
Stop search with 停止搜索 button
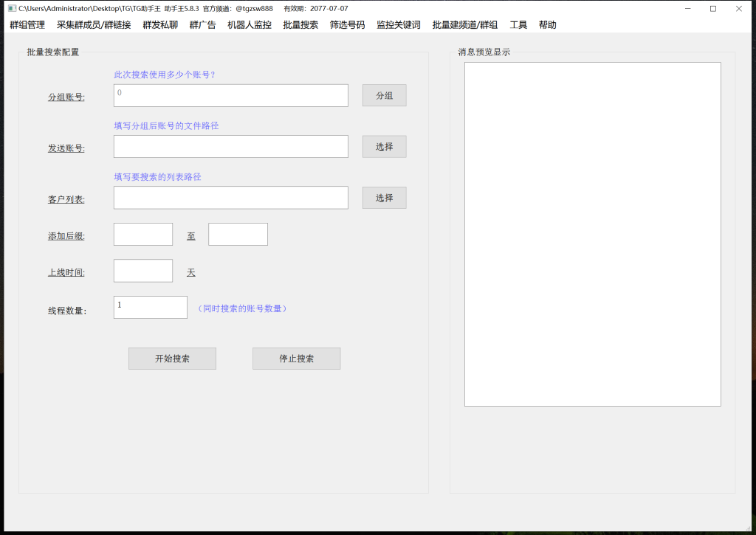[x=297, y=359]
